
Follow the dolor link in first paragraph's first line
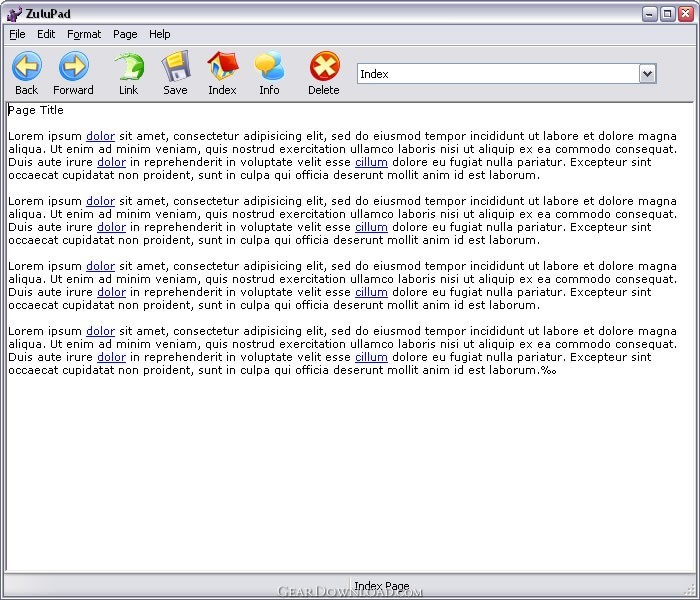tap(100, 136)
